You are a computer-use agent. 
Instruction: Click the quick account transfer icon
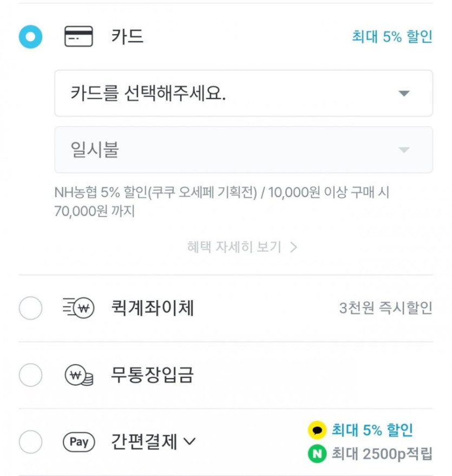coord(78,309)
